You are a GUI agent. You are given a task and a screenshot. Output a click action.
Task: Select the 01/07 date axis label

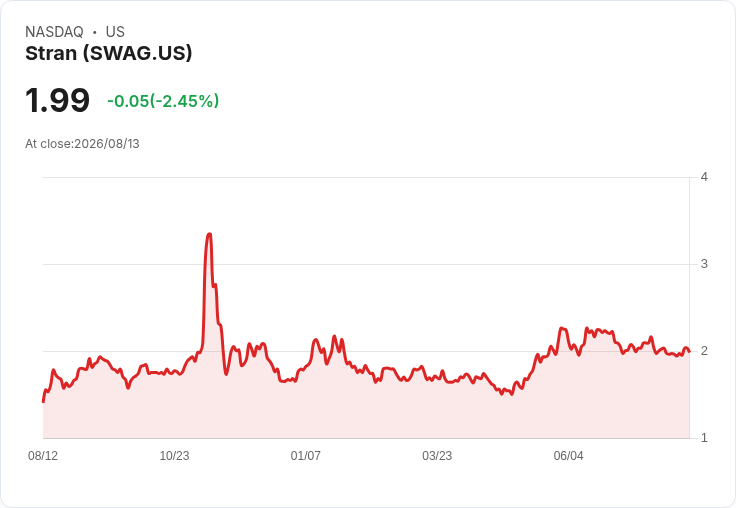coord(306,455)
